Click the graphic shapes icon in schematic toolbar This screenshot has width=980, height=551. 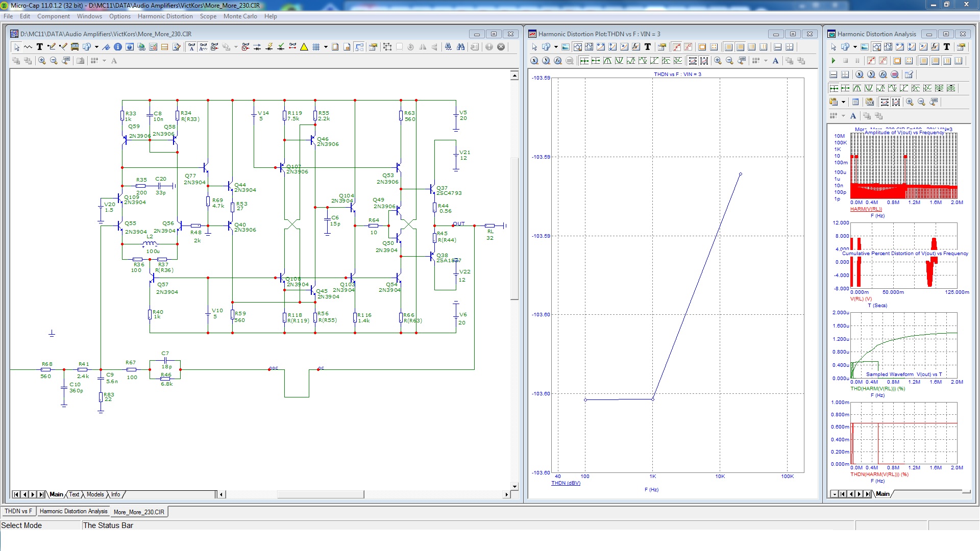coord(86,47)
